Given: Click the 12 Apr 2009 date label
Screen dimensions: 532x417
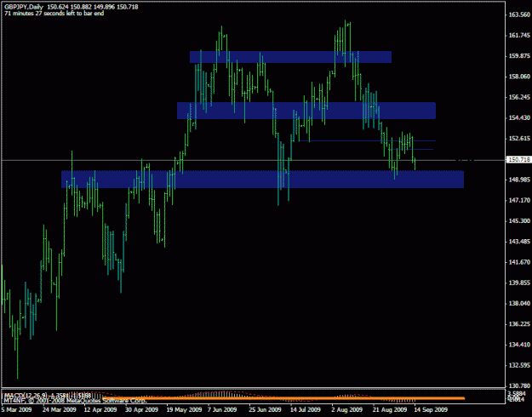Looking at the screenshot, I should 100,410.
